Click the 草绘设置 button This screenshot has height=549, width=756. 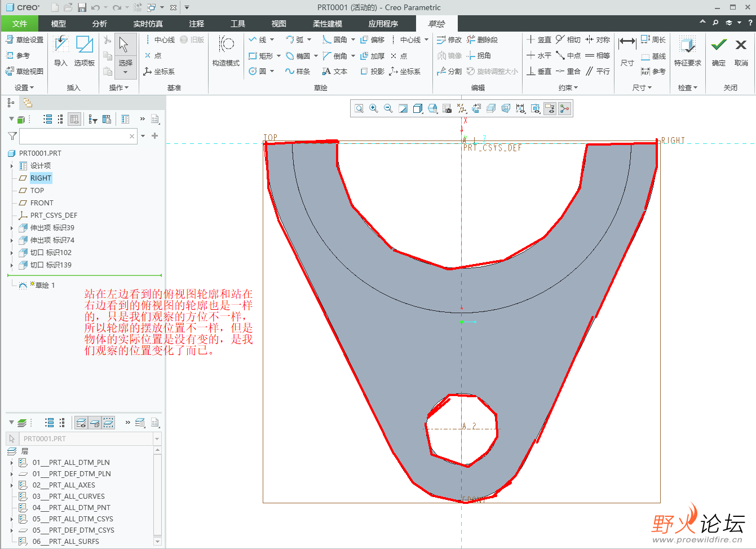[x=24, y=40]
